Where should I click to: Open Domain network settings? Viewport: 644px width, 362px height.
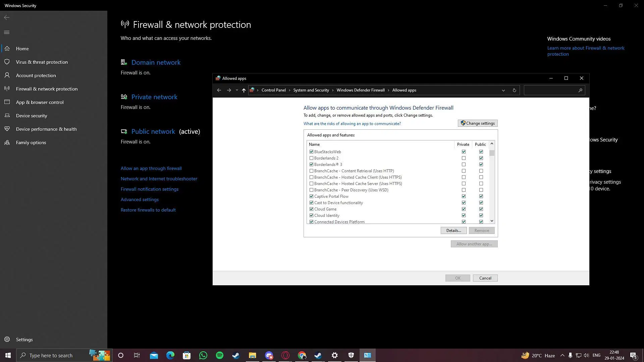coord(156,62)
